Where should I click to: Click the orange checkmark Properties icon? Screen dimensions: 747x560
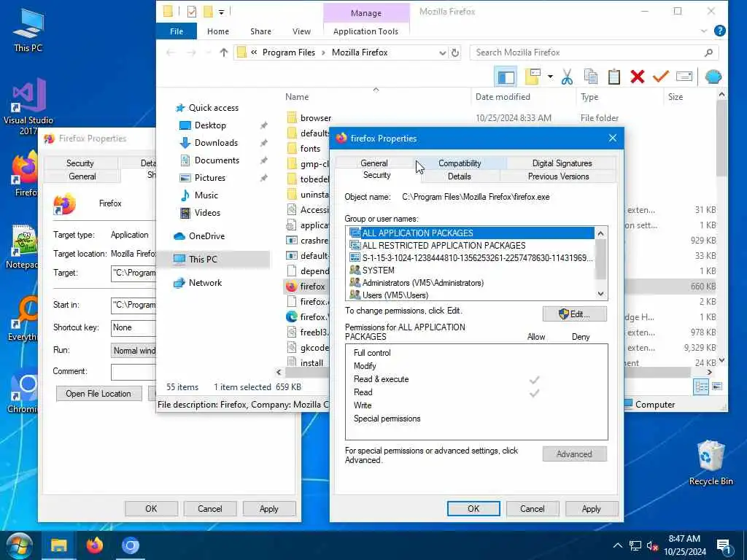(x=661, y=77)
